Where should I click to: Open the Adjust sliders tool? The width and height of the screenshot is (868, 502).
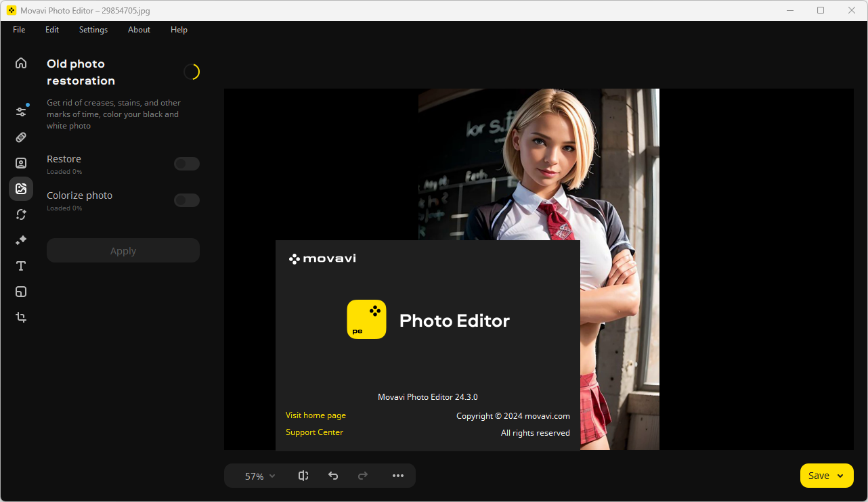[21, 111]
